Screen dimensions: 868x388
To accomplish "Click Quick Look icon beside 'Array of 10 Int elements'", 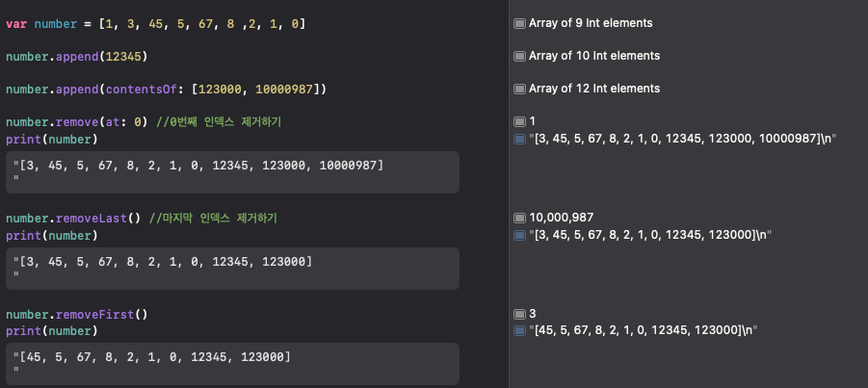I will click(519, 56).
